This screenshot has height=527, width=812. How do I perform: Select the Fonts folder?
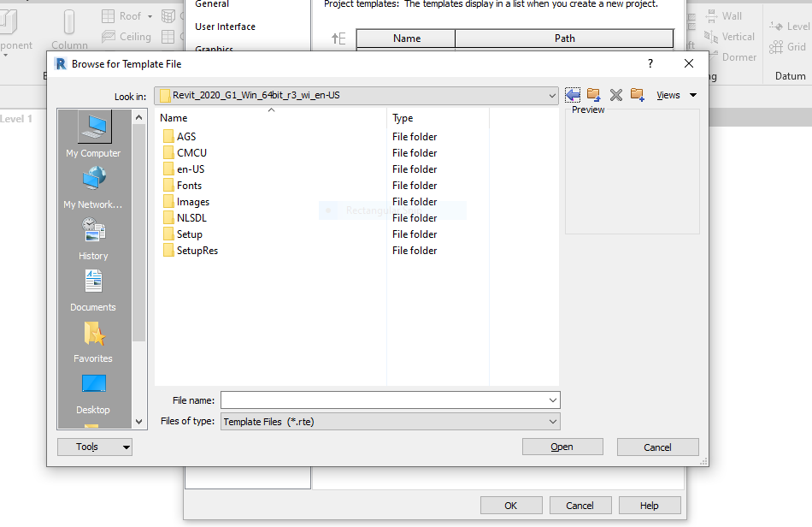[x=182, y=186]
